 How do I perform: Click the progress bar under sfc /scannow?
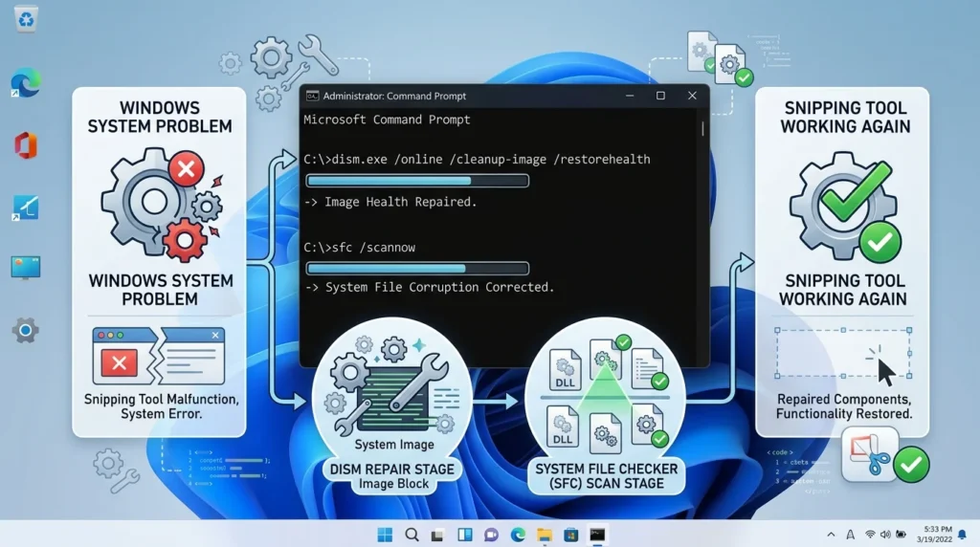[x=417, y=269]
